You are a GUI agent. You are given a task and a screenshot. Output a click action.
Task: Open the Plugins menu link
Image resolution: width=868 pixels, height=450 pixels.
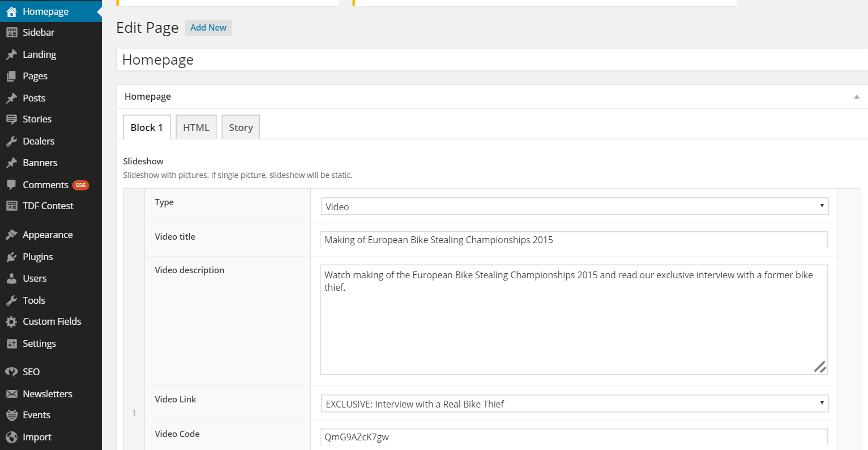click(38, 257)
